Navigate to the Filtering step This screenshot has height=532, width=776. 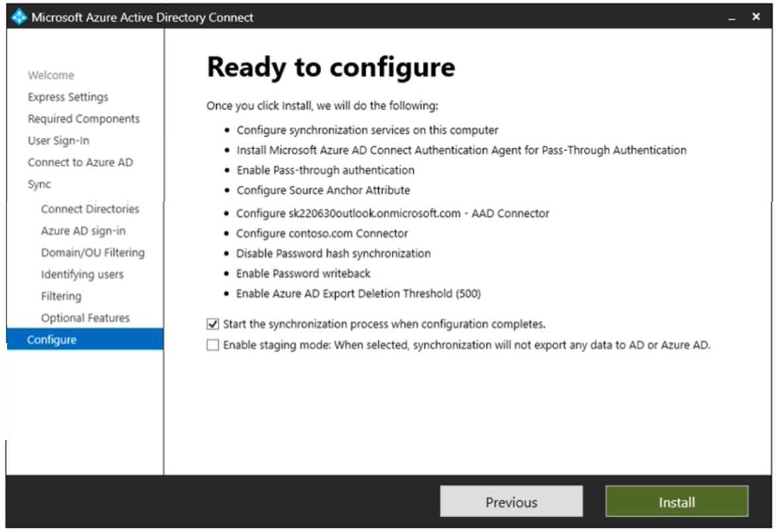pyautogui.click(x=61, y=295)
